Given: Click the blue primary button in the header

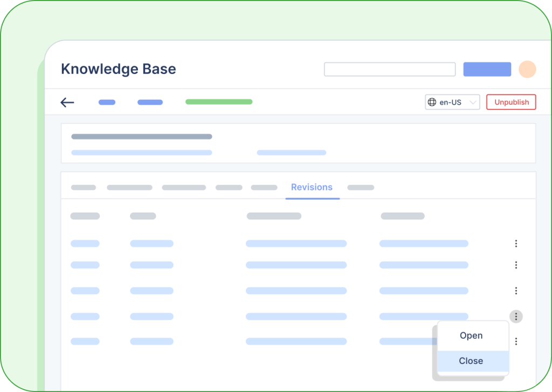Looking at the screenshot, I should [x=487, y=69].
